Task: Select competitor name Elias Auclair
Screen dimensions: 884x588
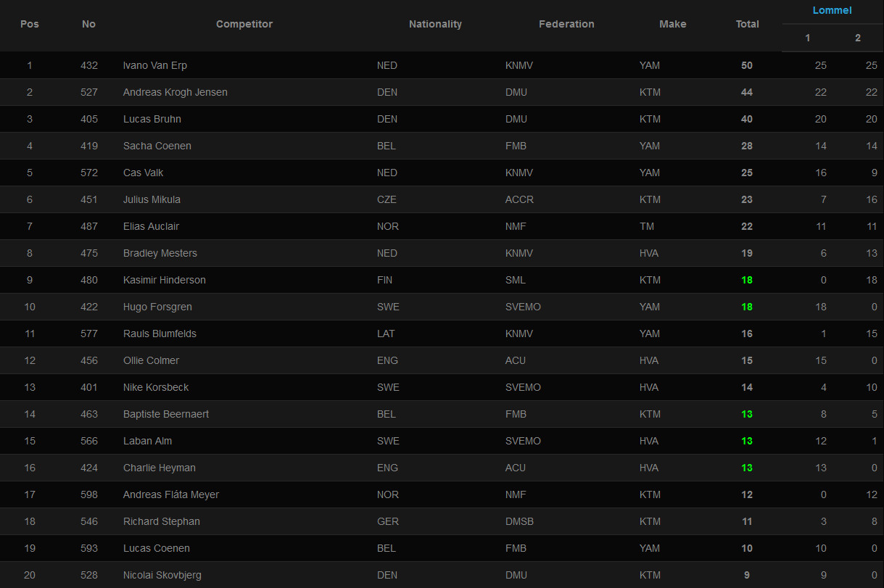Action: tap(151, 226)
